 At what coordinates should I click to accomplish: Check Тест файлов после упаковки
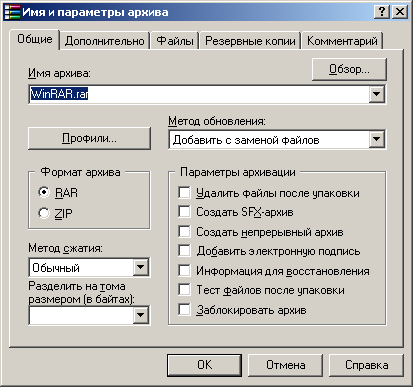tap(184, 290)
